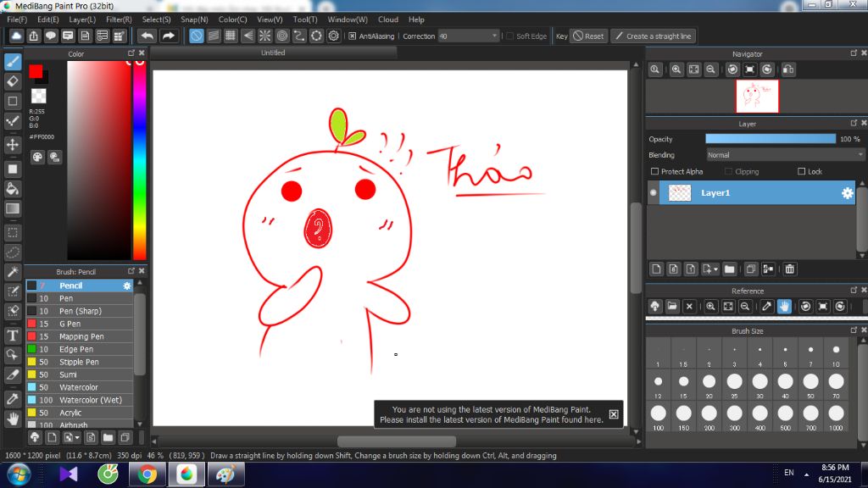Open the Pencil brush settings gear
868x488 pixels.
[127, 286]
